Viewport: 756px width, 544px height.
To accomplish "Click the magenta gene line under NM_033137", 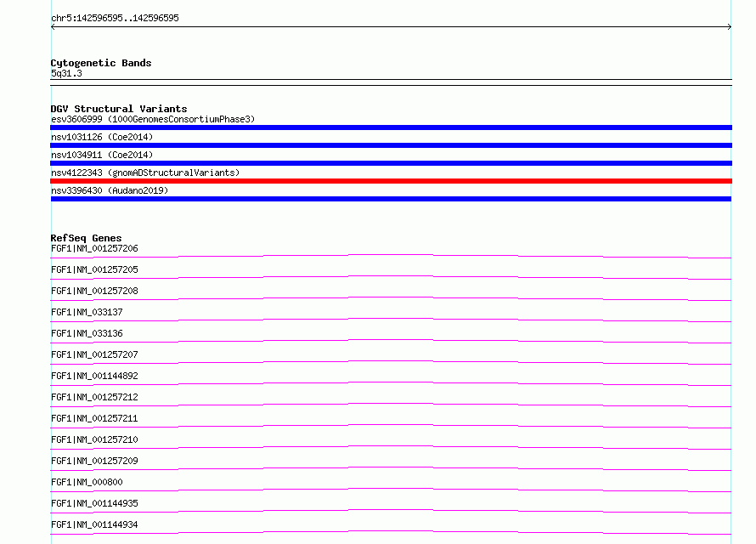I will pyautogui.click(x=391, y=319).
